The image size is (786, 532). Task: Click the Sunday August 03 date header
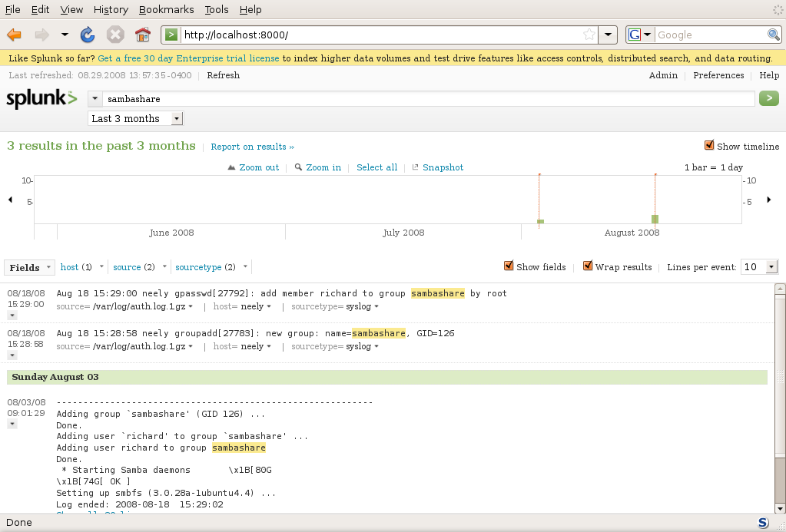[x=387, y=377]
